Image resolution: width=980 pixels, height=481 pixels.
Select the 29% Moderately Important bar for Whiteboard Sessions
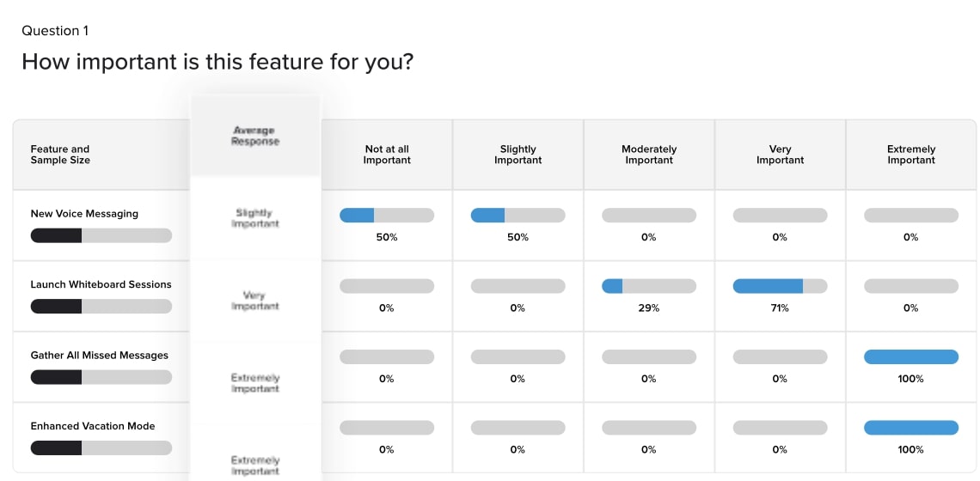point(649,286)
